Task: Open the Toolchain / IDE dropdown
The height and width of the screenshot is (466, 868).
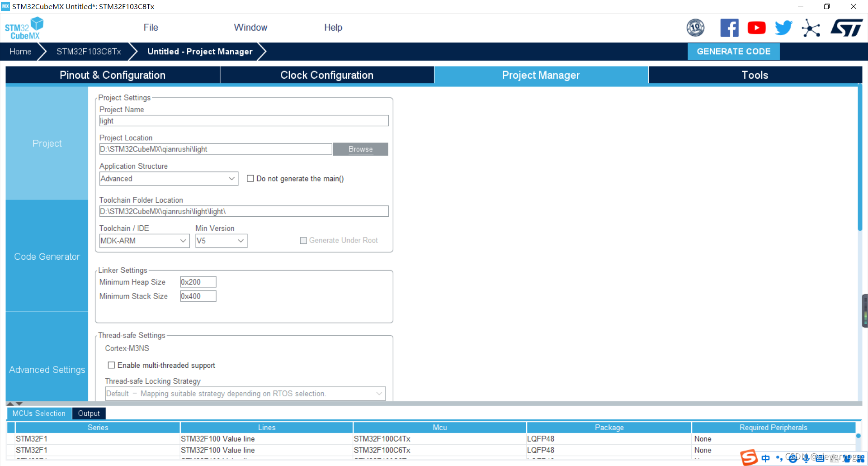Action: [144, 241]
